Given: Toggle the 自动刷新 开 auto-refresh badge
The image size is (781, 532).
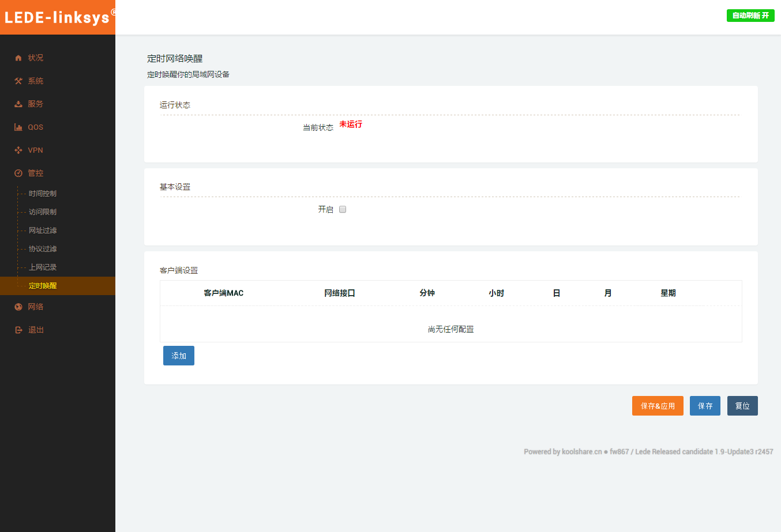Looking at the screenshot, I should [x=750, y=16].
